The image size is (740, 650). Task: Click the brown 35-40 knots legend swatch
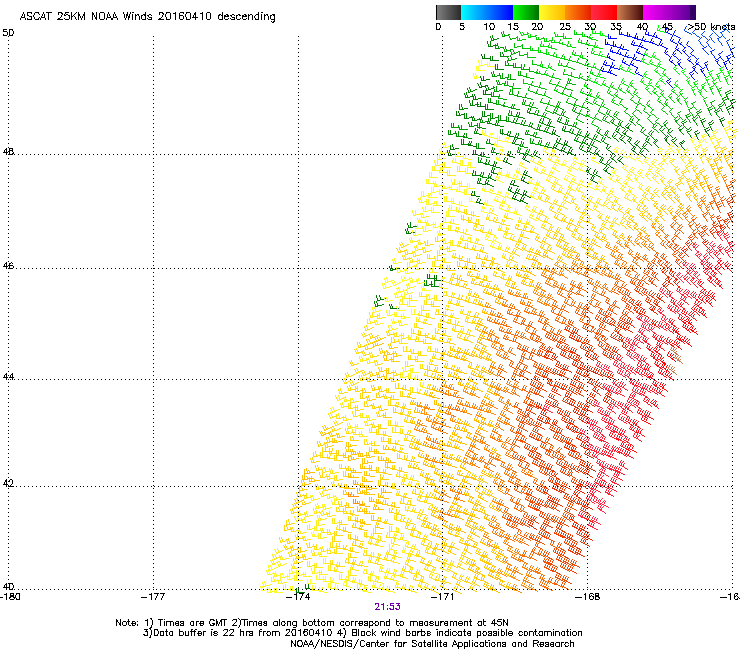630,12
